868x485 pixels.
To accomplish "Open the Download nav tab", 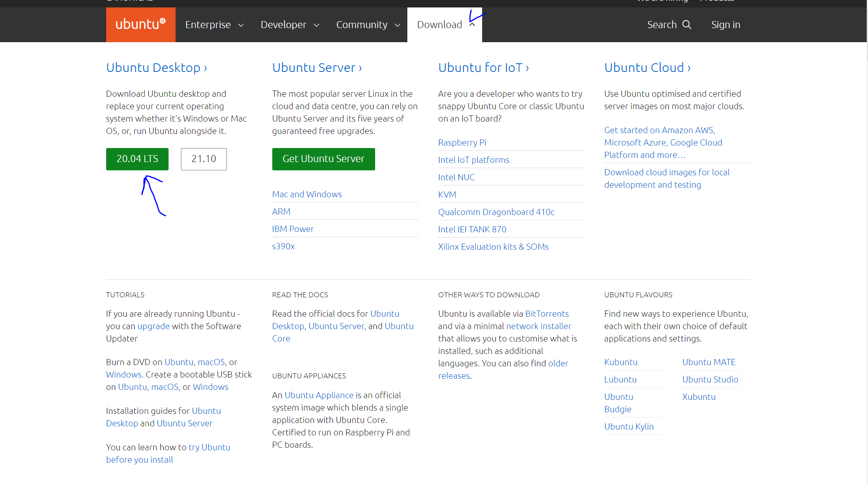I will (439, 25).
